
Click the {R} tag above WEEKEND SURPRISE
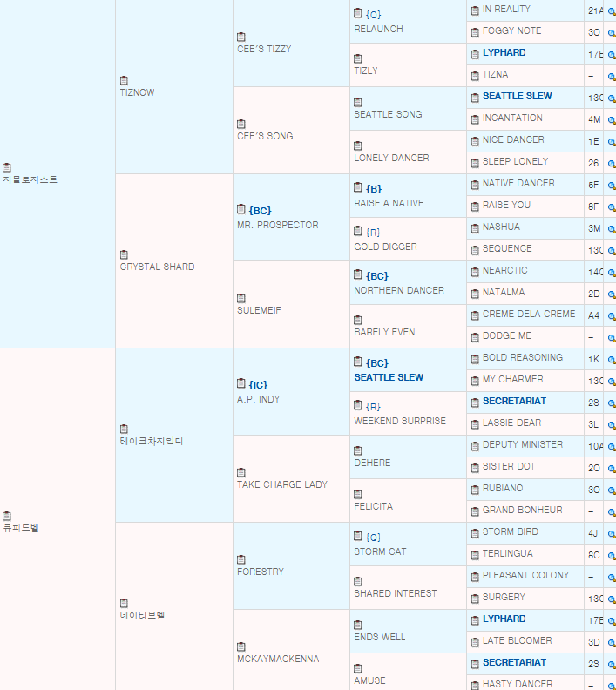(373, 407)
